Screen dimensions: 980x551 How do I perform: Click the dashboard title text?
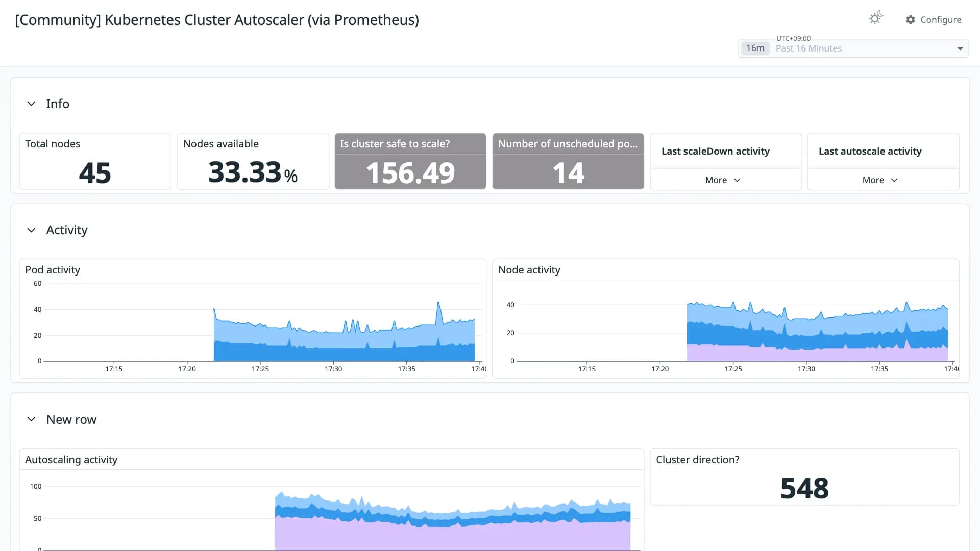click(x=217, y=20)
